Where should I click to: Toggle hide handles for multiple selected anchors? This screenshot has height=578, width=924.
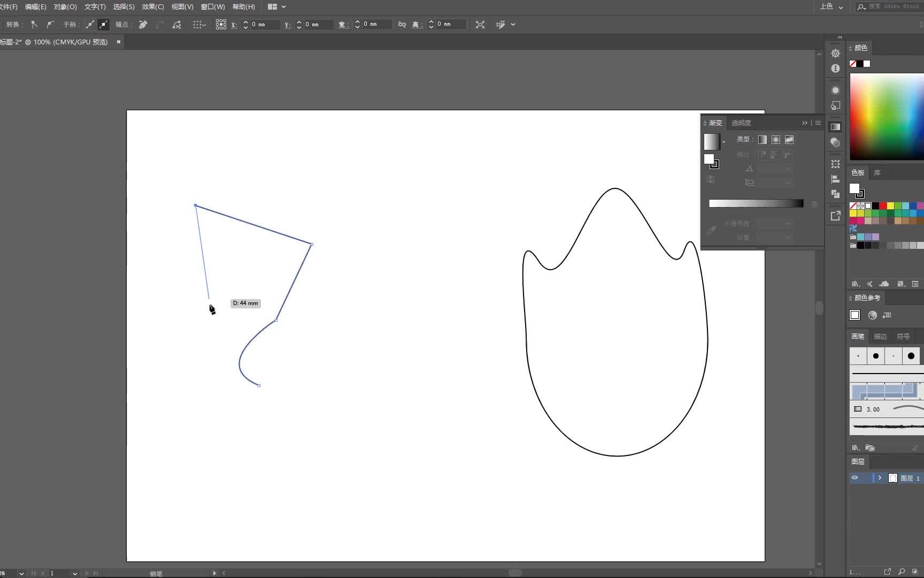point(104,25)
